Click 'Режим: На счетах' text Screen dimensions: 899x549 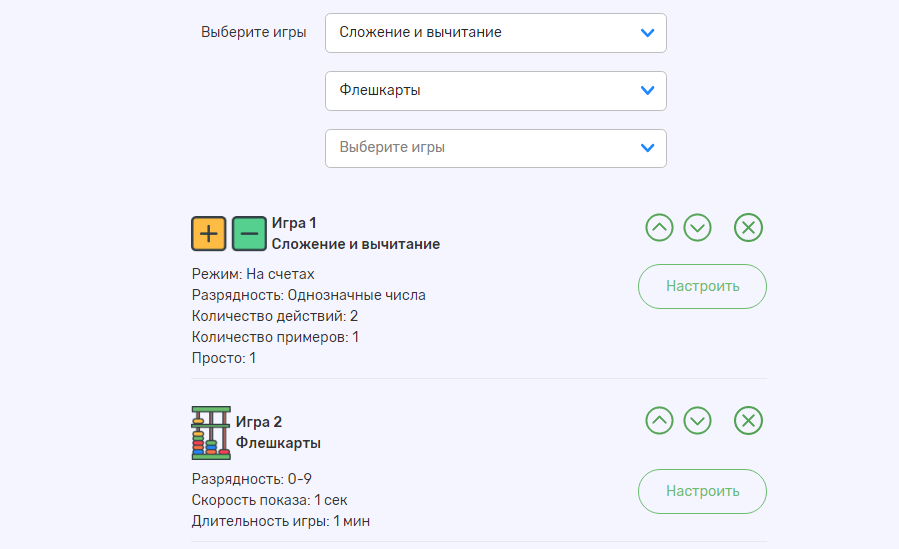click(253, 274)
